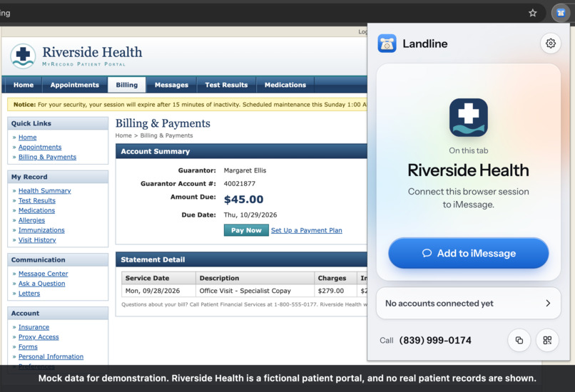Viewport: 575px width, 392px height.
Task: Bookmark this page with the star icon
Action: pos(532,14)
